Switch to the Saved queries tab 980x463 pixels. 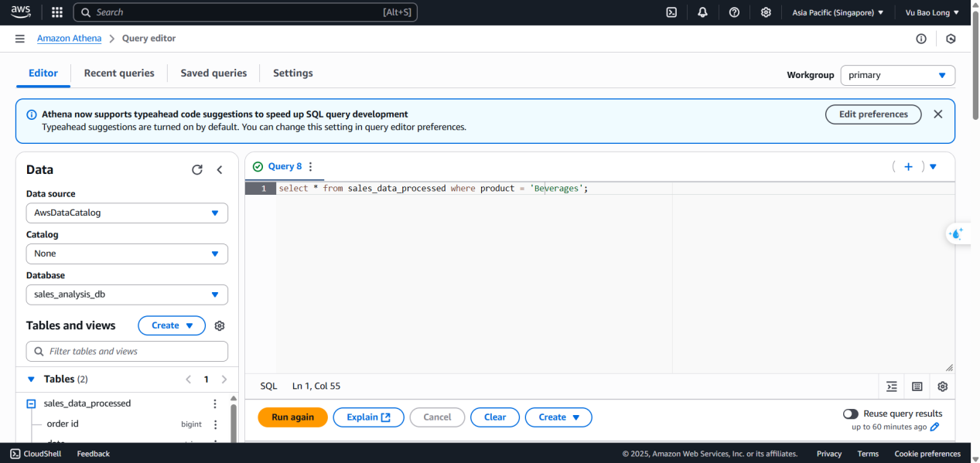click(x=213, y=73)
